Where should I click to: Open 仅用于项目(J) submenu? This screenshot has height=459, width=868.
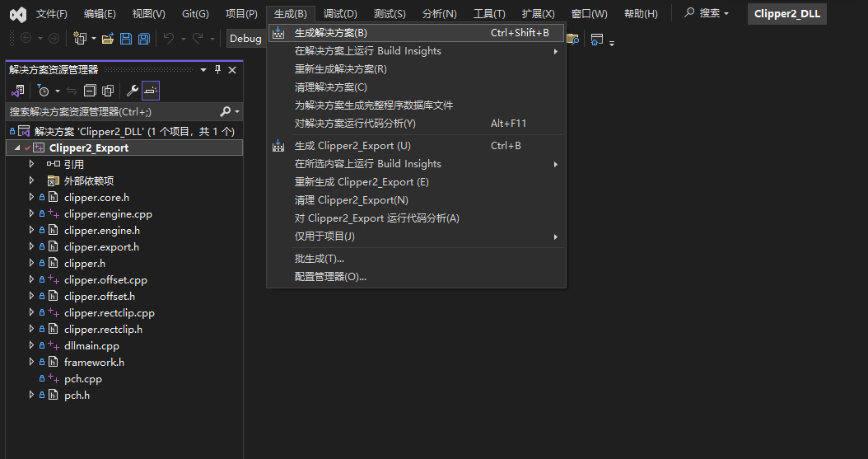pyautogui.click(x=416, y=237)
